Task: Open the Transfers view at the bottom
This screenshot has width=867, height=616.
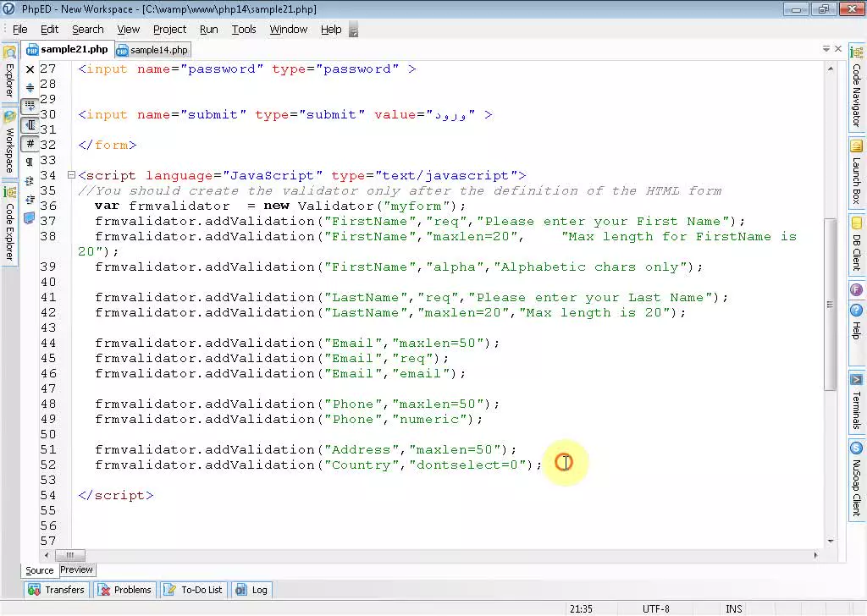Action: point(57,589)
